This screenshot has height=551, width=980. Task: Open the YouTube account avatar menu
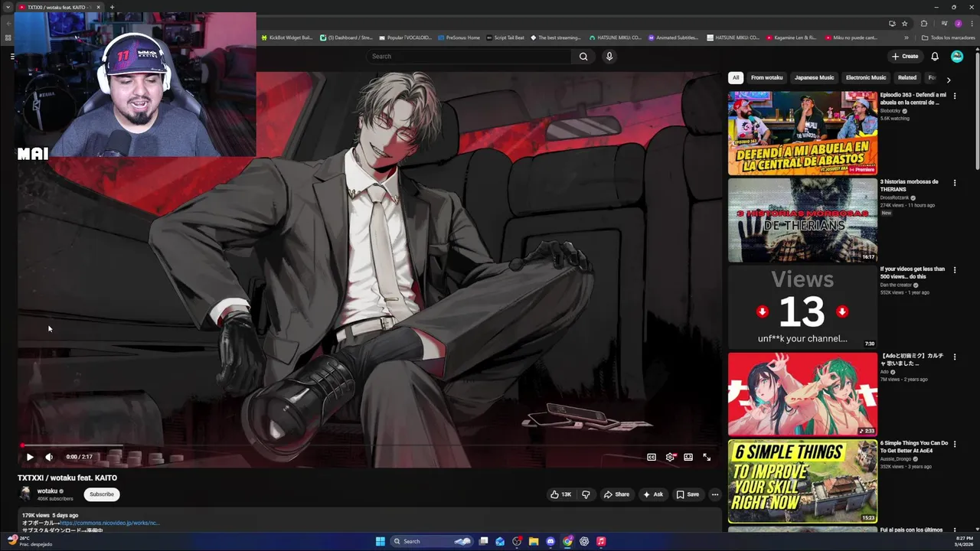coord(957,56)
